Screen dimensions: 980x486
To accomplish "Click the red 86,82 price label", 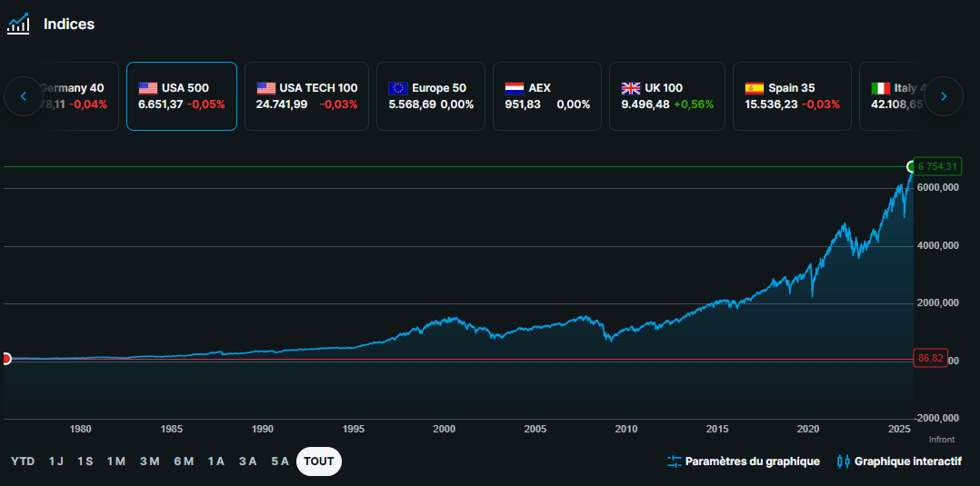I will 931,359.
